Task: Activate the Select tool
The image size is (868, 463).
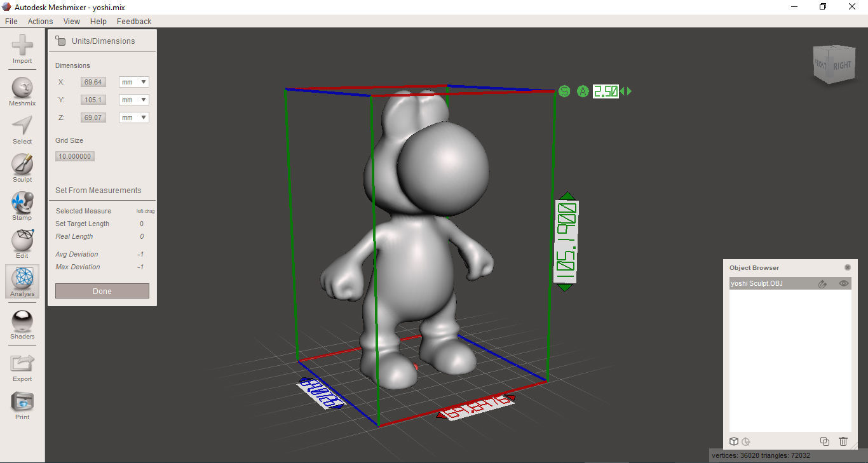Action: [22, 130]
